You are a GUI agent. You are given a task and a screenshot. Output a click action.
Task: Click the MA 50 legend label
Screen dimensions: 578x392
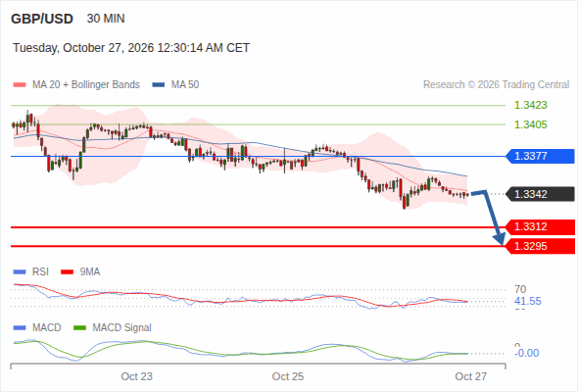tap(185, 85)
